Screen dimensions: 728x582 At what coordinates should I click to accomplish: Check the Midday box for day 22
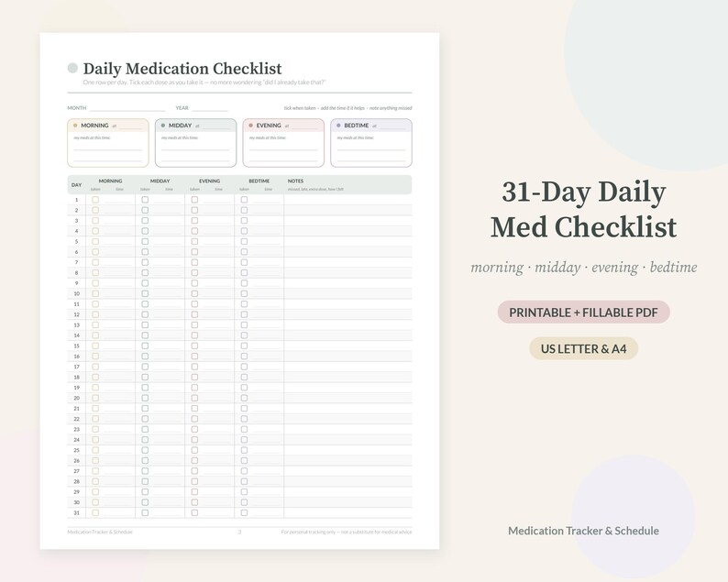point(145,419)
